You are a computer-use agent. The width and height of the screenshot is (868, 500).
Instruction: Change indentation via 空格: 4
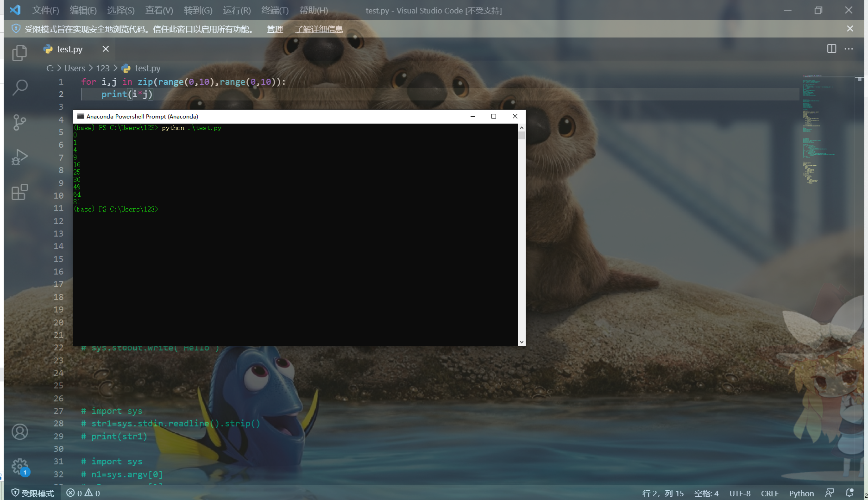pyautogui.click(x=706, y=494)
